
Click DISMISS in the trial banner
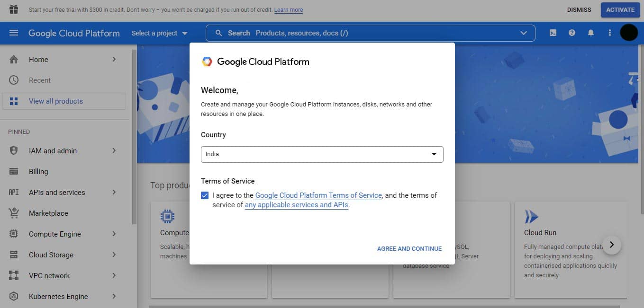579,10
